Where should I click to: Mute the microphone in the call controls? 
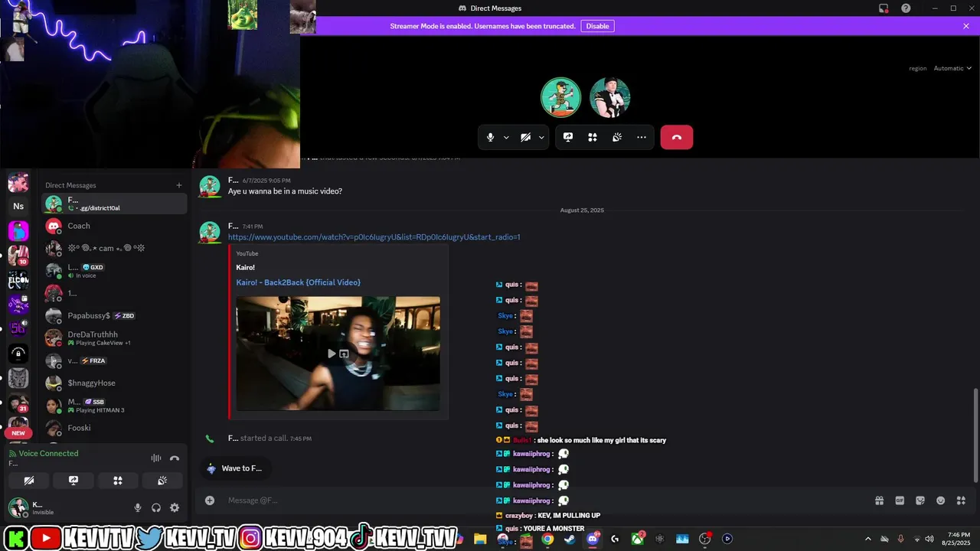[x=491, y=137]
